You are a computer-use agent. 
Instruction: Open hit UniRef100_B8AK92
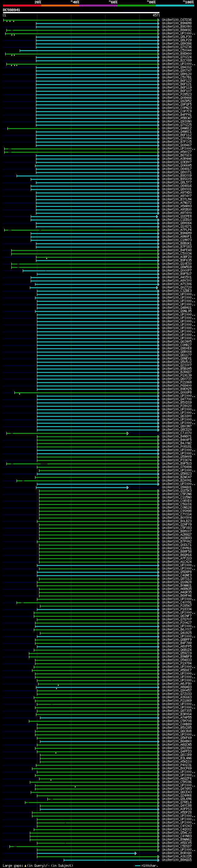176,30
